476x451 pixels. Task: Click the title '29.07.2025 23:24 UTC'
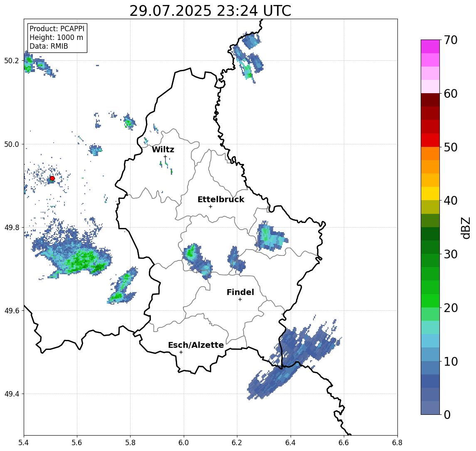point(210,11)
